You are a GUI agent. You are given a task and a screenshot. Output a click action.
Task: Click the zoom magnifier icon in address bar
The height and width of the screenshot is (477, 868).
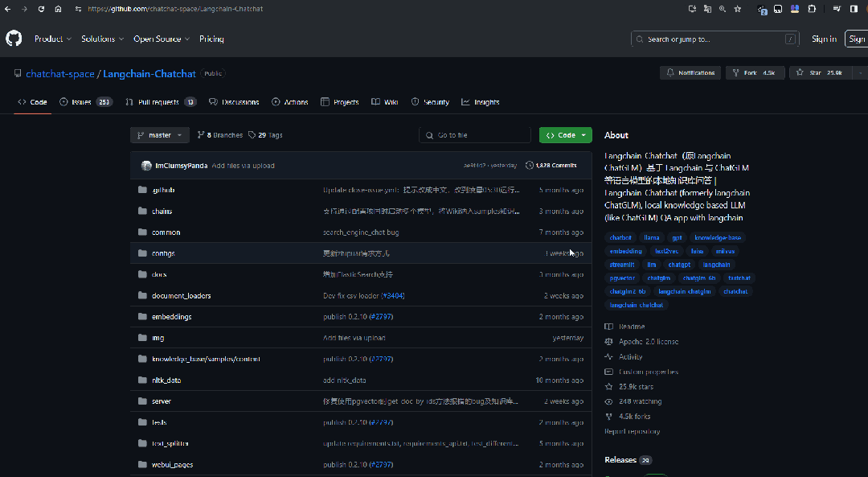pos(723,9)
